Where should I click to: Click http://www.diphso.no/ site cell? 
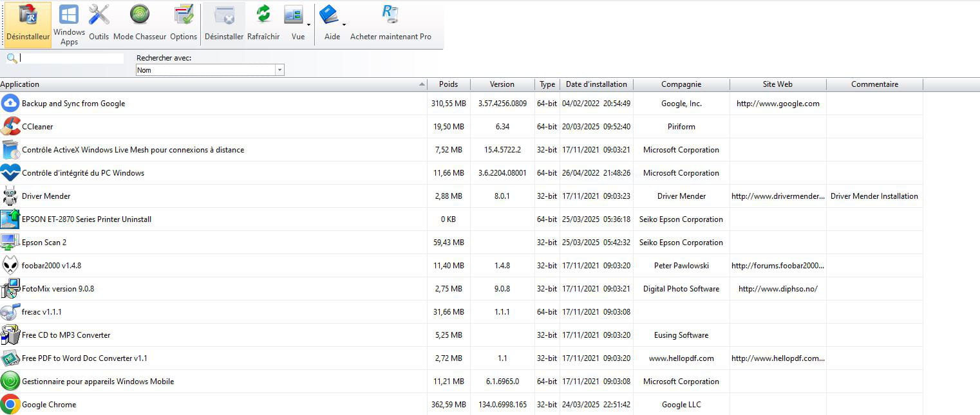(778, 289)
